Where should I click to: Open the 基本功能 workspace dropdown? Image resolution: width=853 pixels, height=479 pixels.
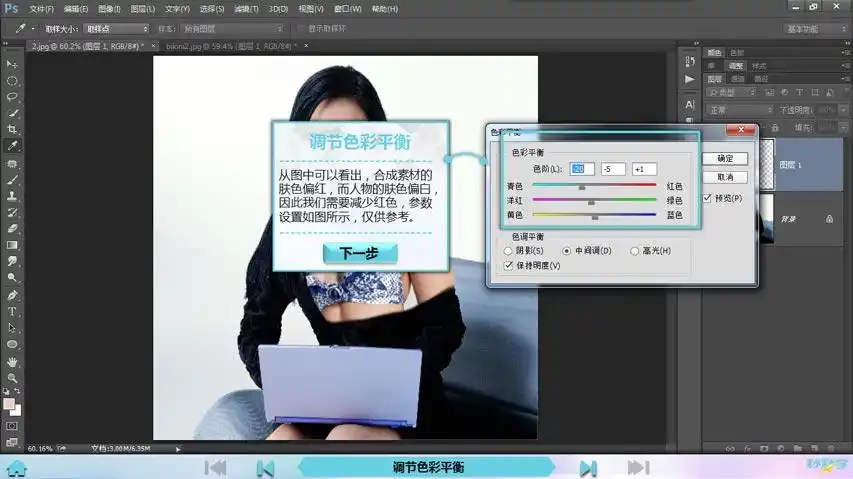tap(815, 29)
